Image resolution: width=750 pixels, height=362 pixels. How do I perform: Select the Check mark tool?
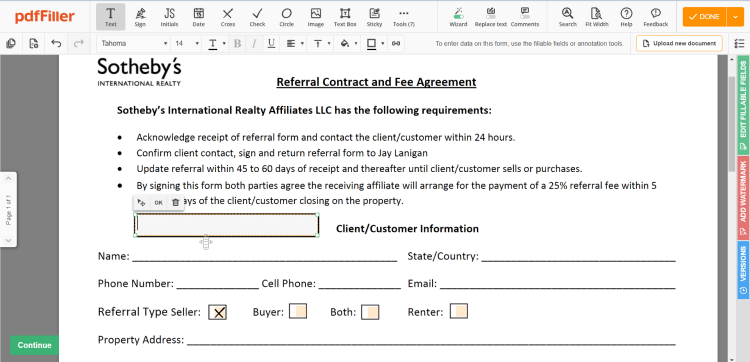click(x=257, y=17)
